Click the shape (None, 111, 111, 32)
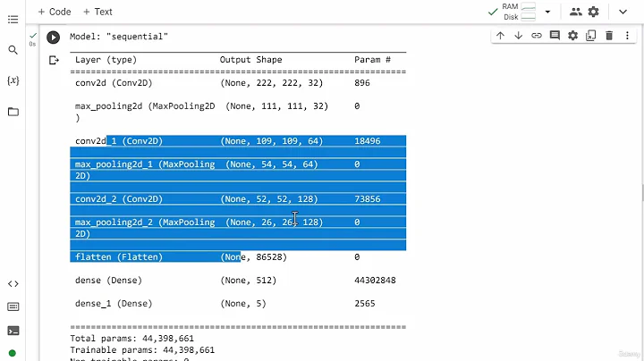Screen dimensions: 644x361 coord(276,106)
